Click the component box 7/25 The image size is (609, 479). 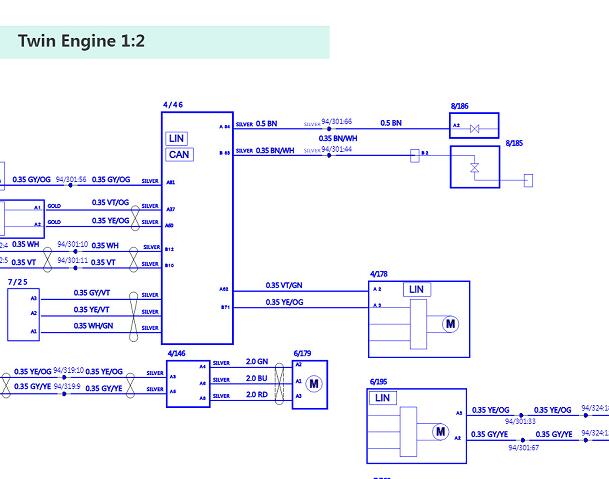pyautogui.click(x=24, y=315)
